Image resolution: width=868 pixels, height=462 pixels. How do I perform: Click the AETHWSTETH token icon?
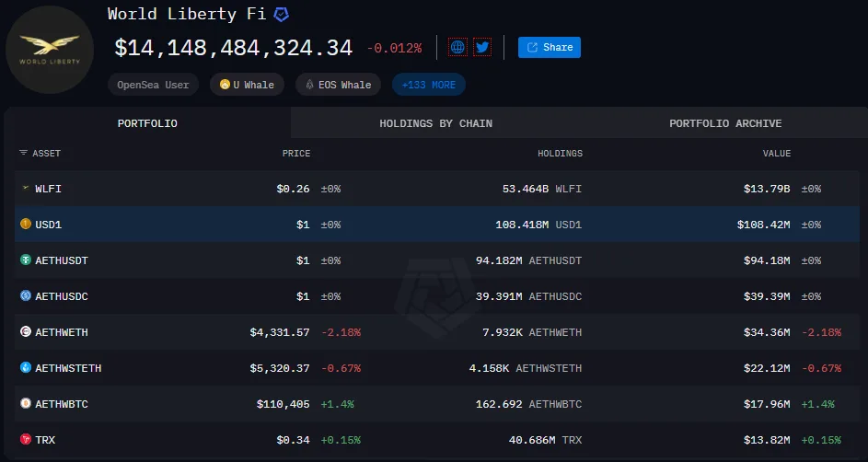26,367
